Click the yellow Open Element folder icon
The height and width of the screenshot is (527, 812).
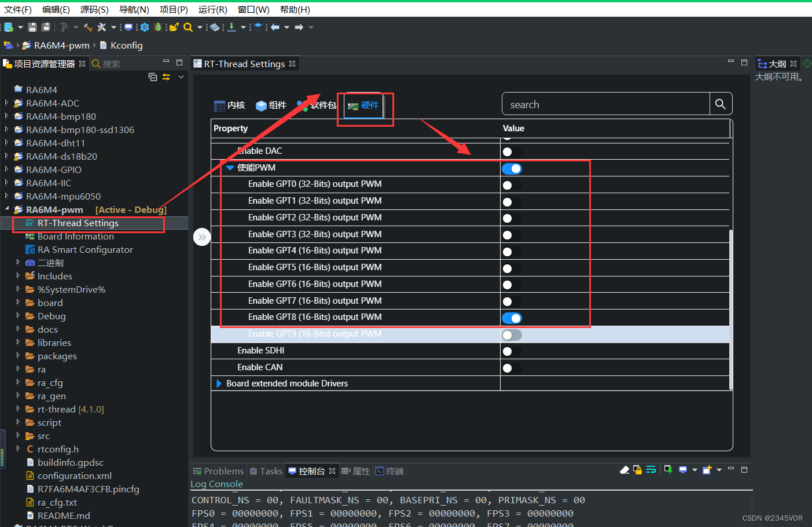pyautogui.click(x=174, y=27)
